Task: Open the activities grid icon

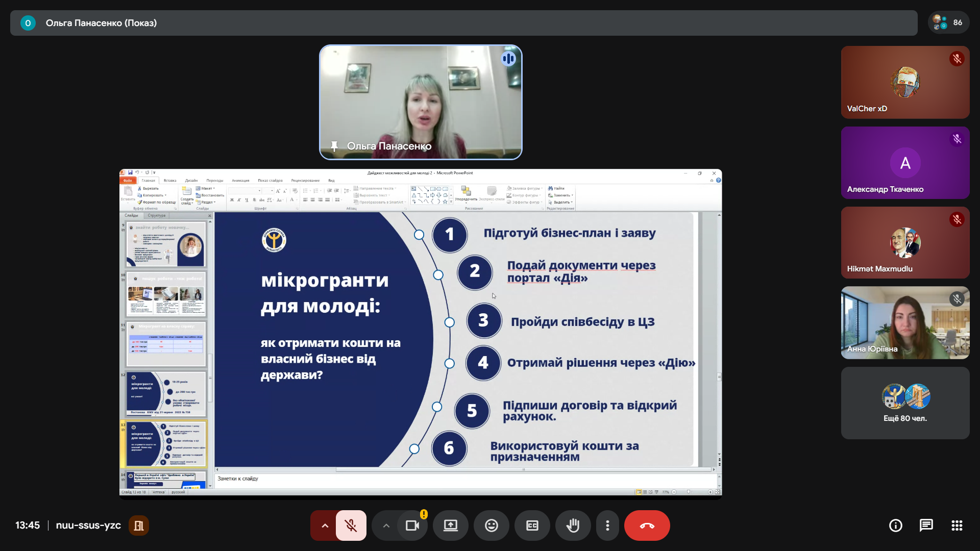Action: [957, 525]
